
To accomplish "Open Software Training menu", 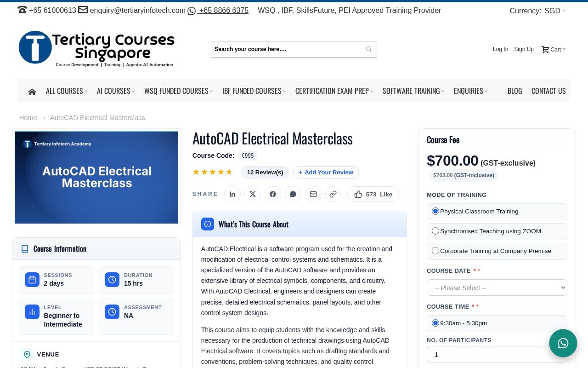I will pos(413,91).
